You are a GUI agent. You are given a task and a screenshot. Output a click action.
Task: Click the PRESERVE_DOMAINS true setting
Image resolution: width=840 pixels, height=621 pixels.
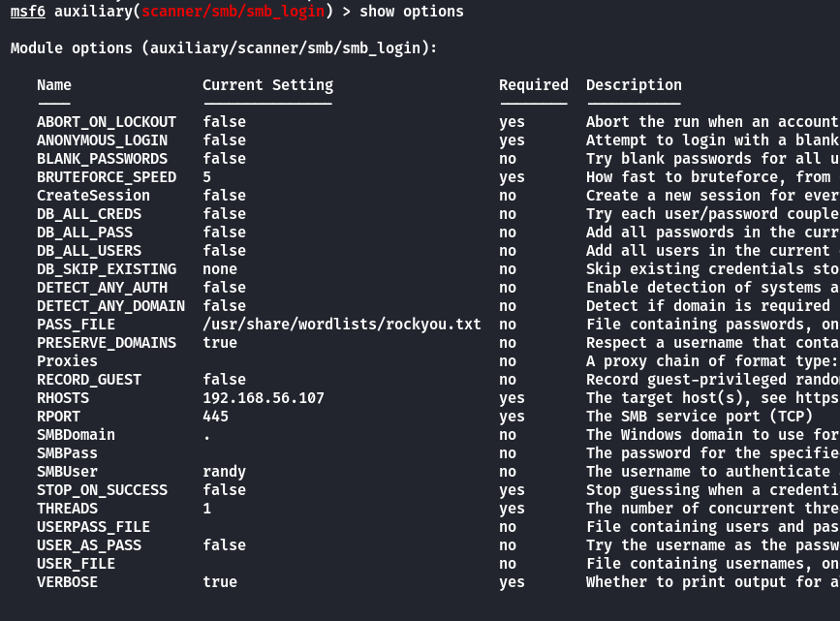(x=220, y=343)
